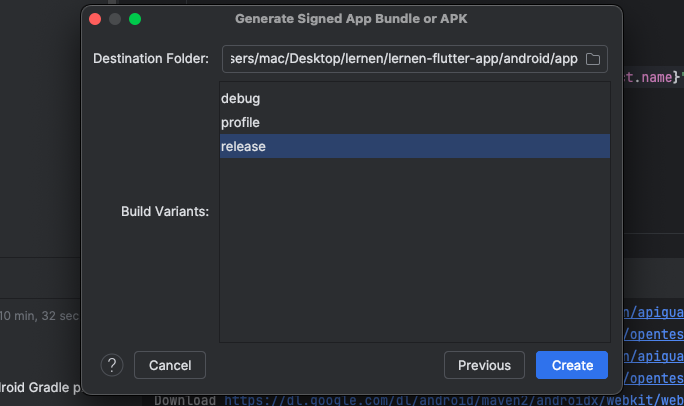The width and height of the screenshot is (684, 406).
Task: Select the profile build variant
Action: click(415, 123)
